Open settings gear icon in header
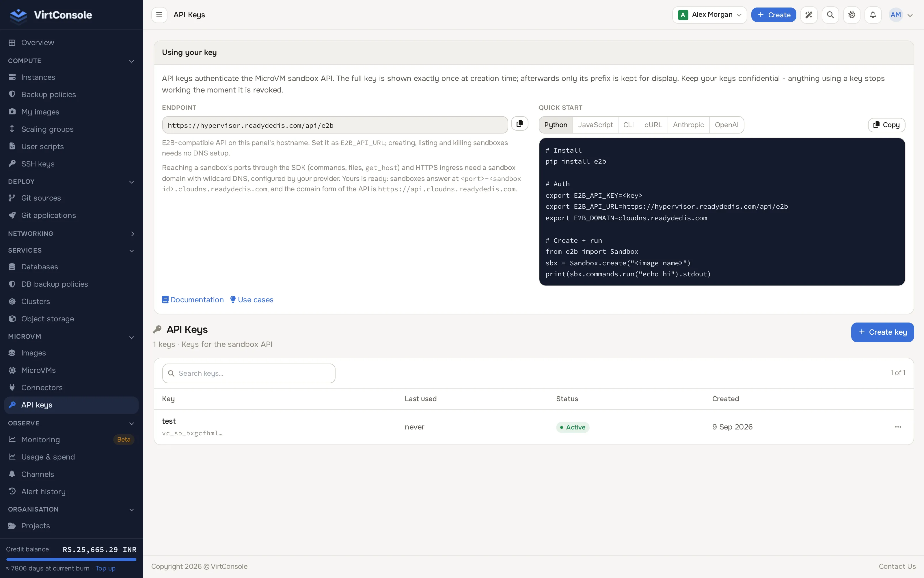924x578 pixels. pyautogui.click(x=852, y=15)
